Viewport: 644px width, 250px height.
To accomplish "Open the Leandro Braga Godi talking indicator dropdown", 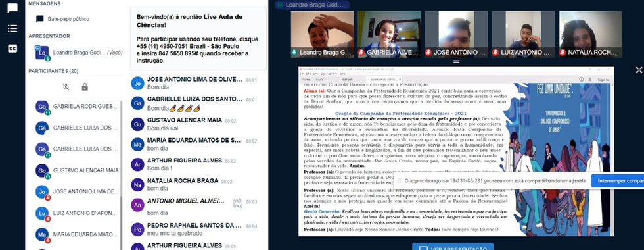I will (x=312, y=5).
